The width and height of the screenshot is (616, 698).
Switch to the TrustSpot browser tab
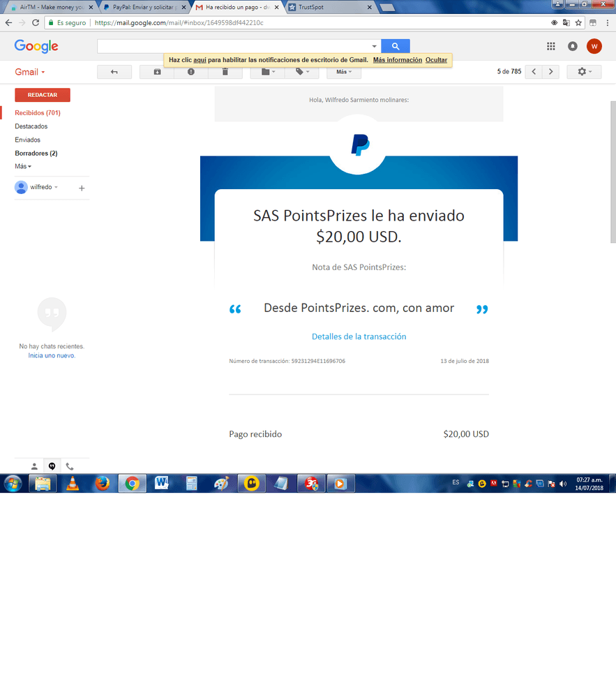click(x=328, y=7)
